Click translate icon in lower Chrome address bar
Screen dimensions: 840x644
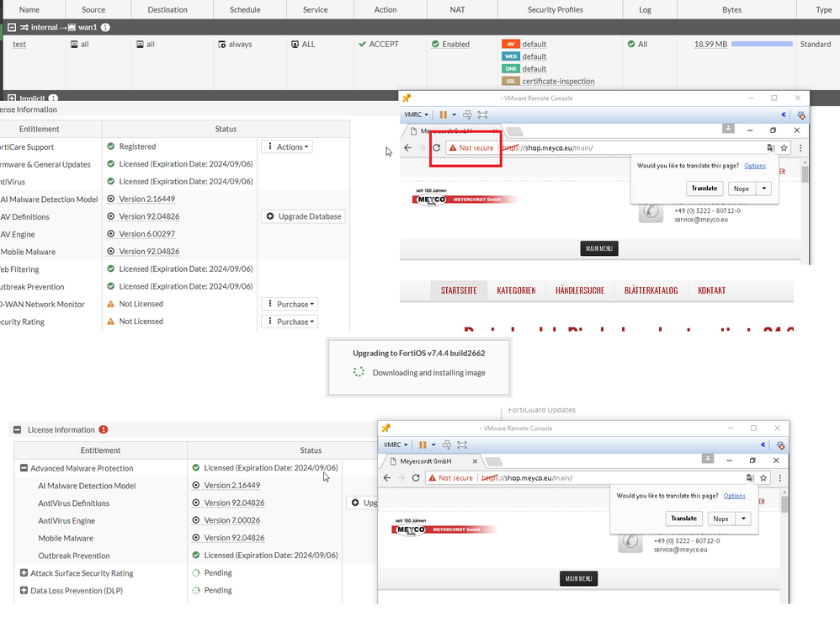750,478
